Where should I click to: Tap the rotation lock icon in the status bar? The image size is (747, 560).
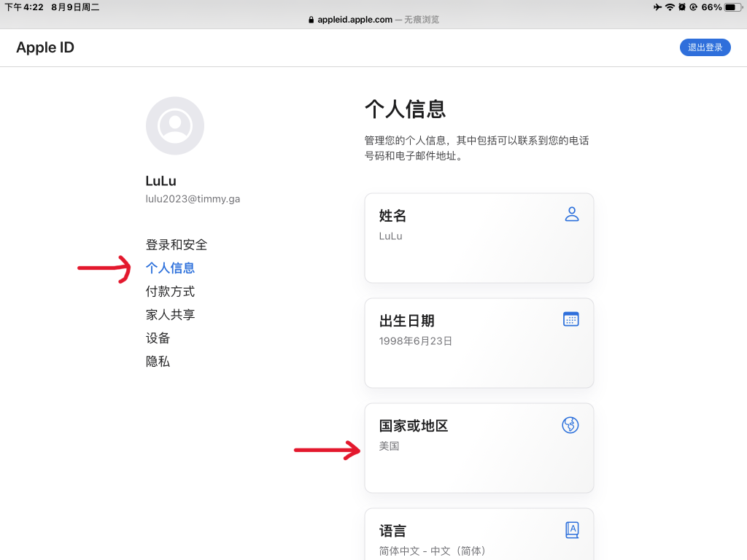coord(693,7)
